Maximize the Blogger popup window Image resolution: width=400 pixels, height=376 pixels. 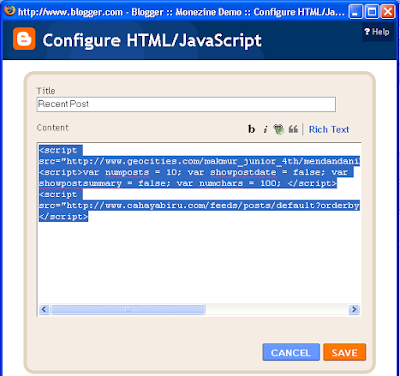coord(371,12)
